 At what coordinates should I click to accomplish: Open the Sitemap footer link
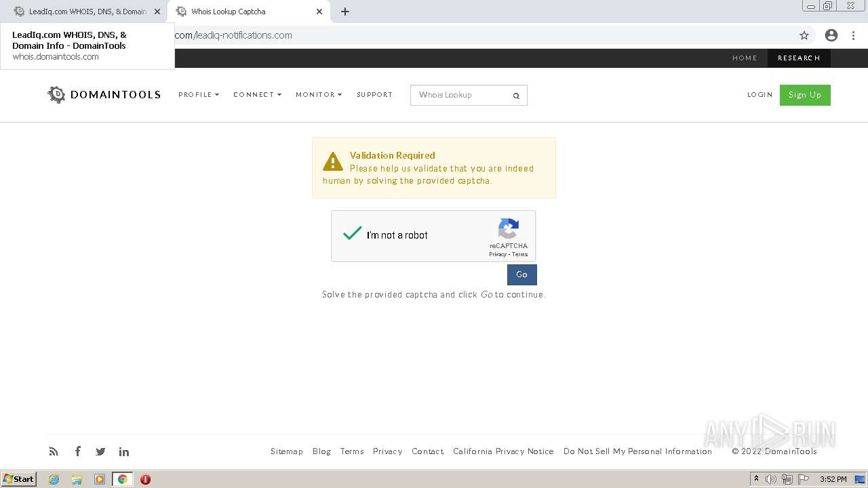(287, 451)
